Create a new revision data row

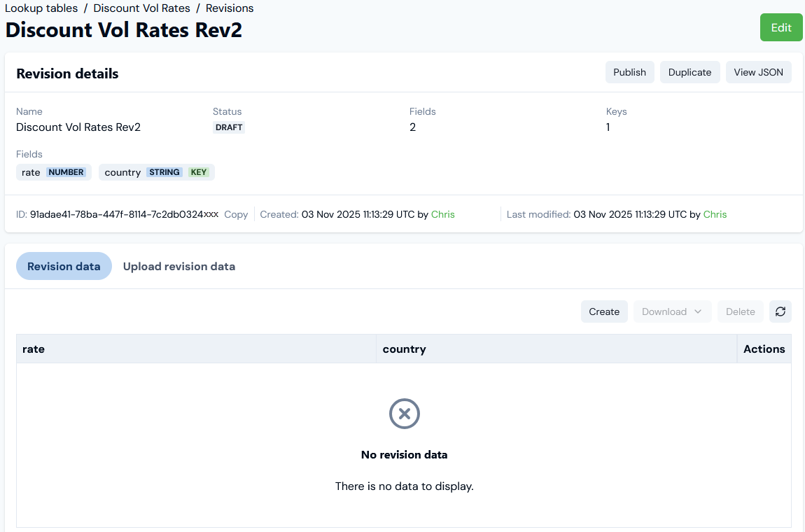(603, 311)
